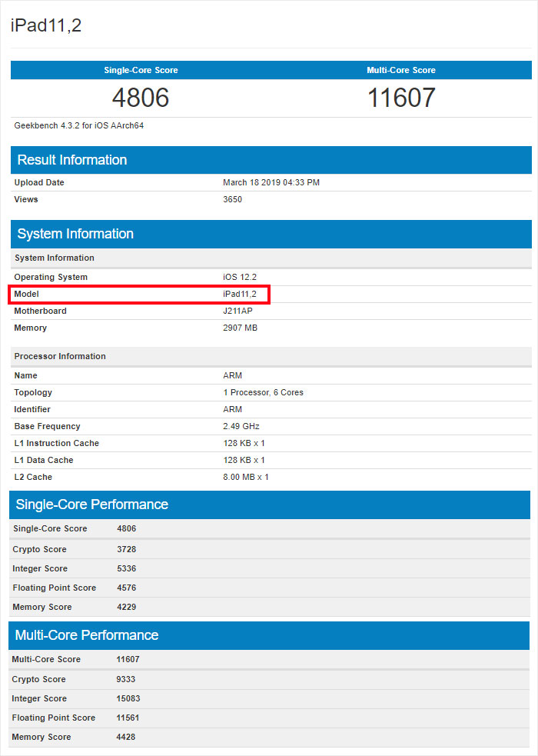Click the iOS 12.2 value
Screen dimensions: 538x756
(x=239, y=277)
